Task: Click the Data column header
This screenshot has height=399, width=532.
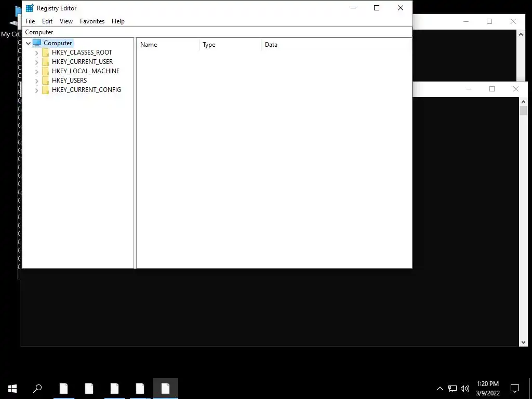Action: (x=336, y=45)
